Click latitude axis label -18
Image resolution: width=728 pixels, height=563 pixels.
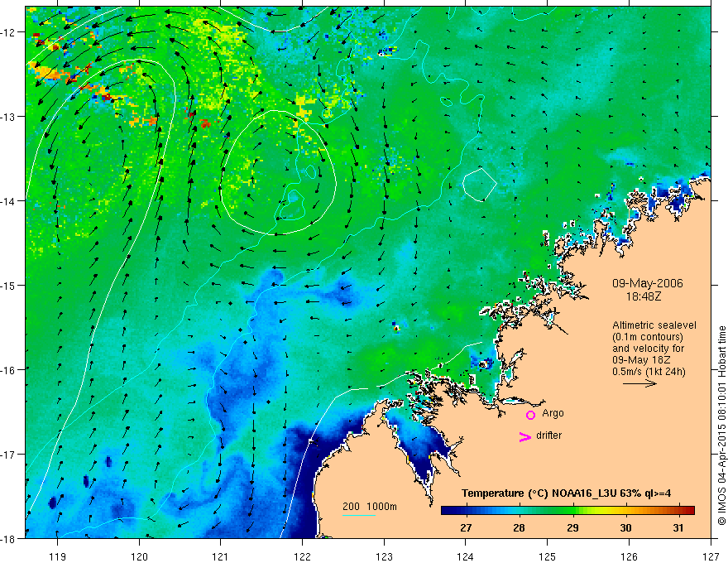[x=7, y=539]
